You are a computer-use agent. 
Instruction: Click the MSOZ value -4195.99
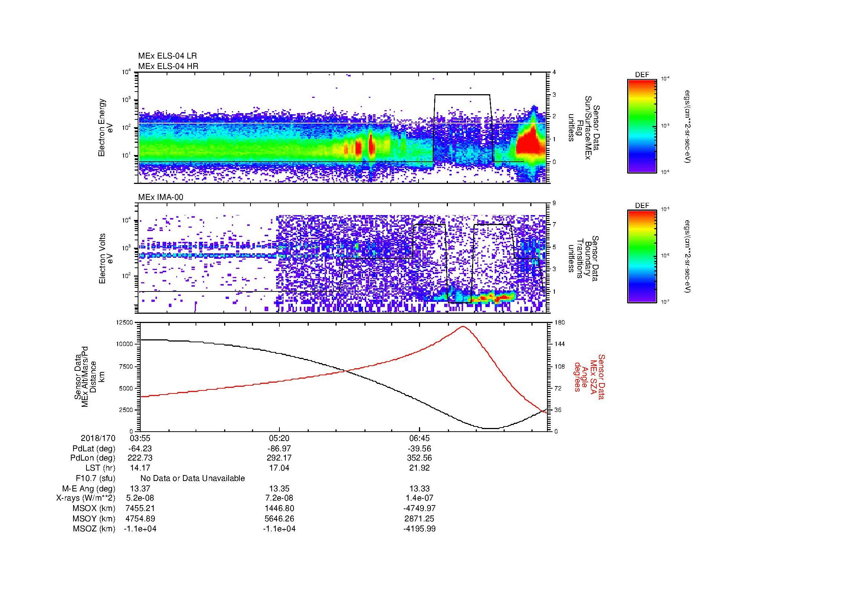click(x=419, y=529)
